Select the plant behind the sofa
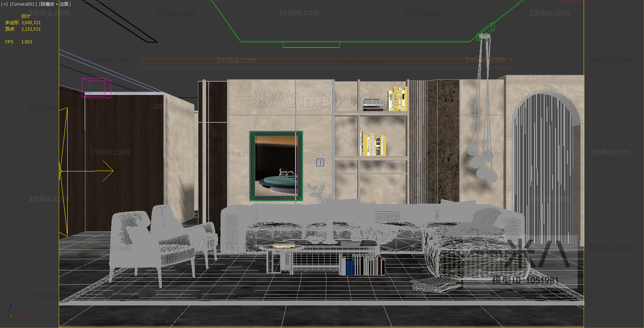The image size is (644, 328). pos(320,194)
